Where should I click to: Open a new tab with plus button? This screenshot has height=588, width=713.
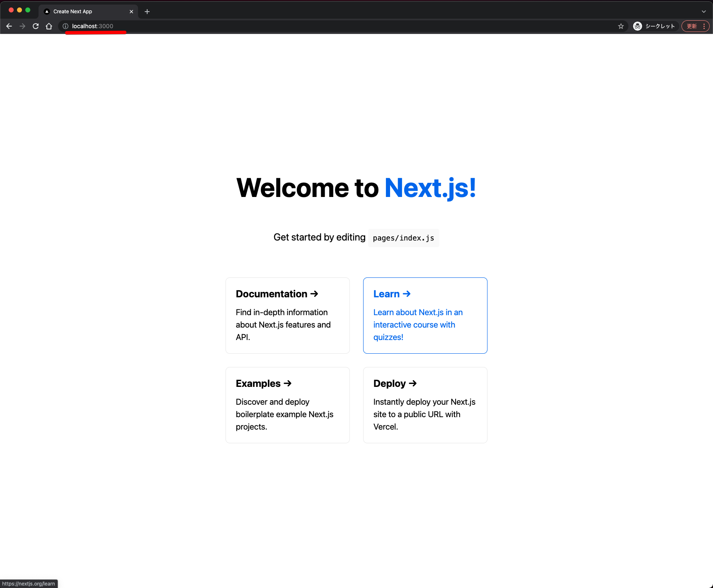(x=147, y=12)
